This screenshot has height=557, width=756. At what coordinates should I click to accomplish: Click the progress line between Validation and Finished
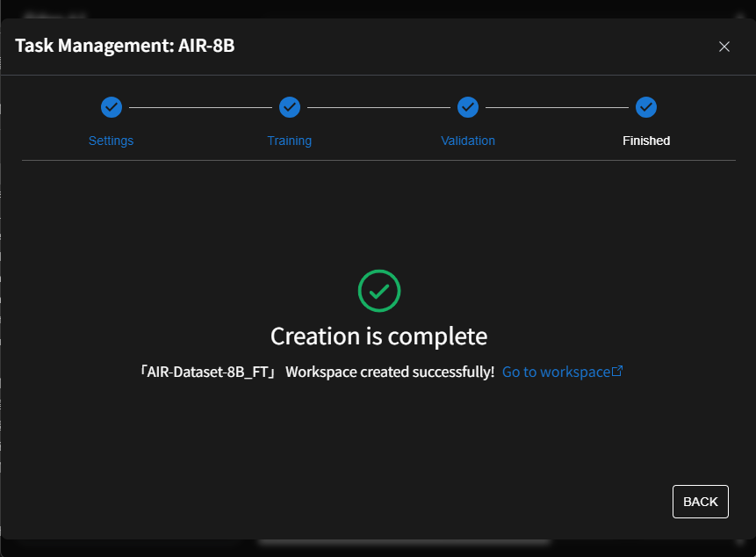[x=557, y=107]
